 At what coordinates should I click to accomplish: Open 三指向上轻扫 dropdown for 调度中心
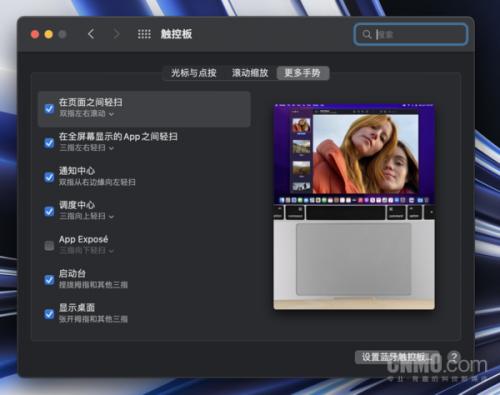click(x=87, y=217)
